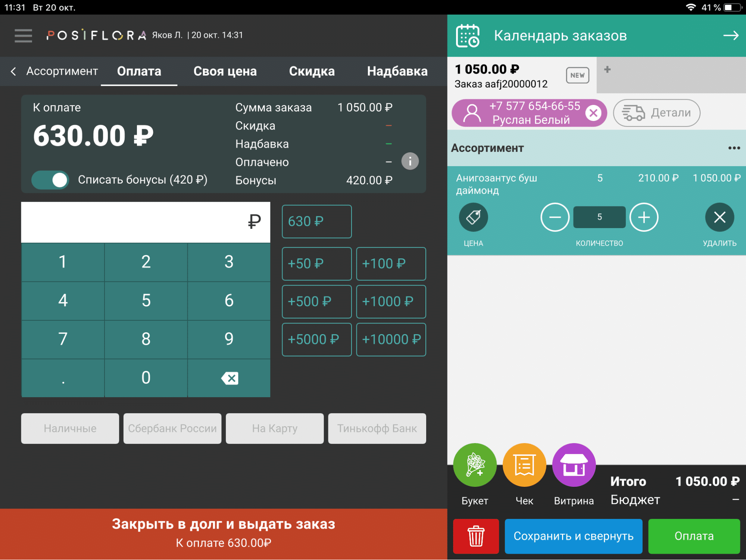Add +500 ₽ quick amount
Screen dimensions: 746x560
[316, 302]
